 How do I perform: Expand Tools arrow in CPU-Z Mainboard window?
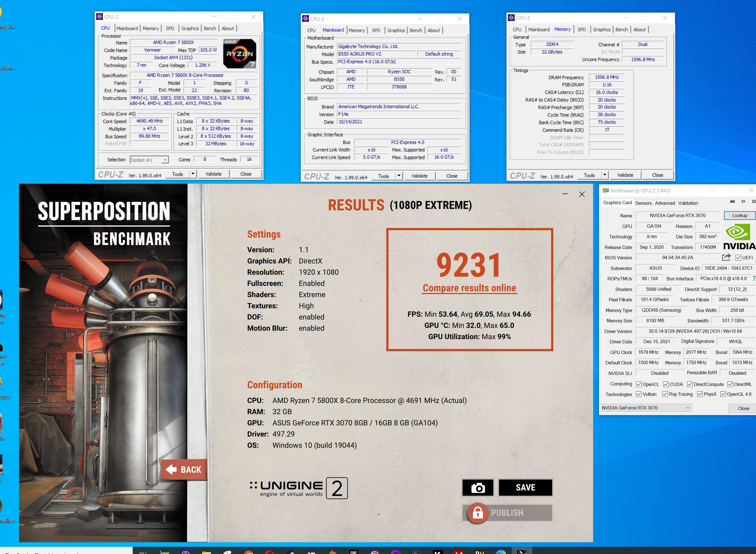click(x=399, y=176)
